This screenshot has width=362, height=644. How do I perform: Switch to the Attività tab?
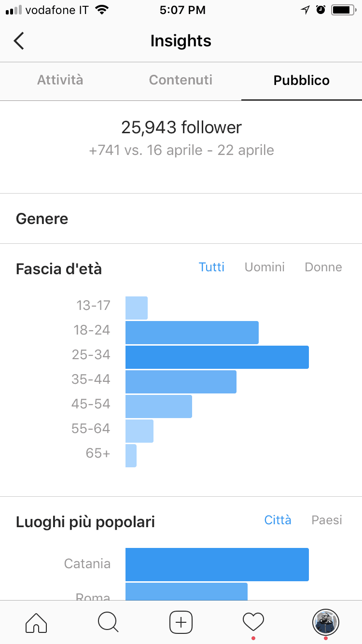click(60, 80)
